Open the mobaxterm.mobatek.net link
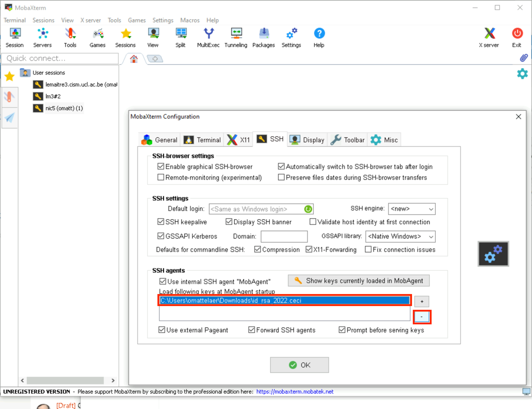Screen dimensions: 532x409 point(295,392)
